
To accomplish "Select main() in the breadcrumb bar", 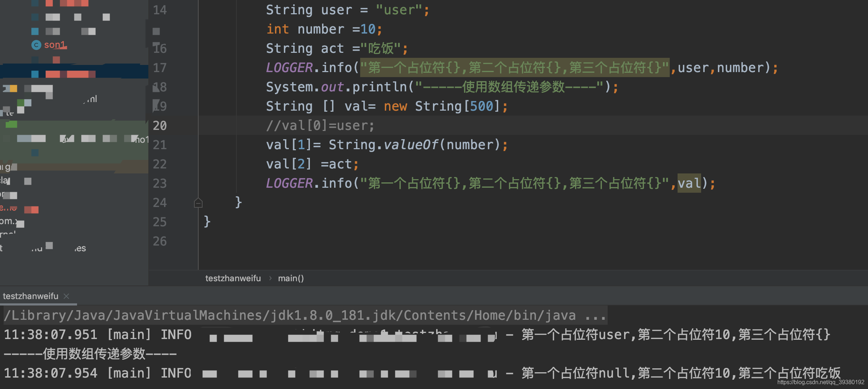I will coord(291,278).
